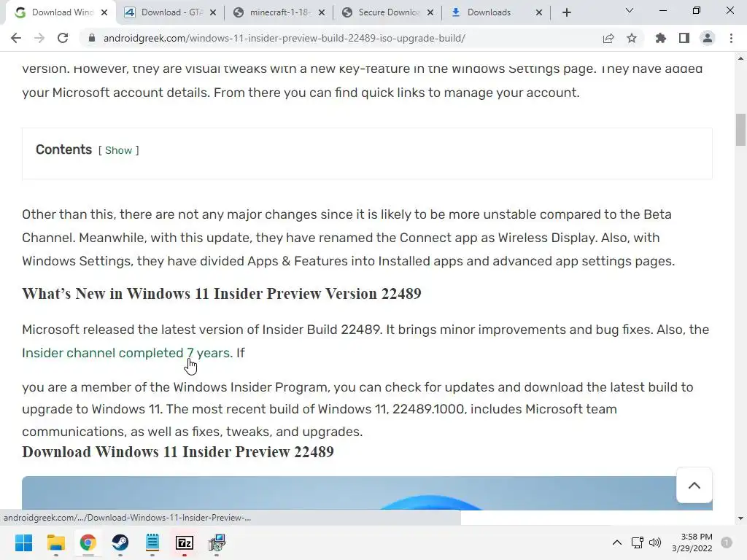Click the forward navigation arrow
The width and height of the screenshot is (747, 560).
[x=39, y=38]
